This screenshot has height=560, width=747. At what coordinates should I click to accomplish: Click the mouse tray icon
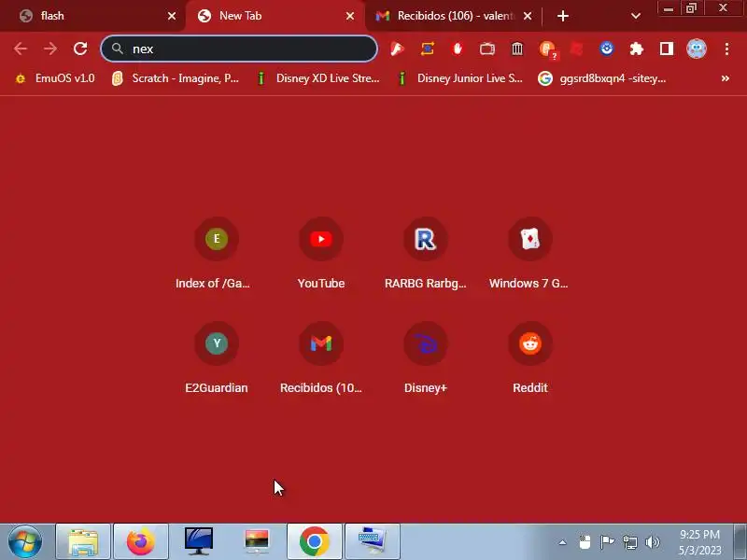pyautogui.click(x=585, y=542)
